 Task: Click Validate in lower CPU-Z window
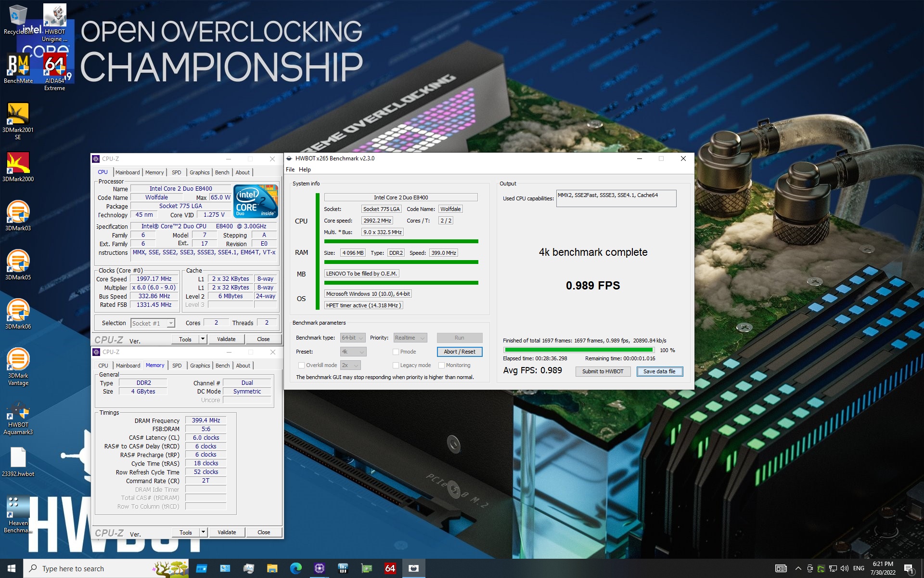[227, 532]
